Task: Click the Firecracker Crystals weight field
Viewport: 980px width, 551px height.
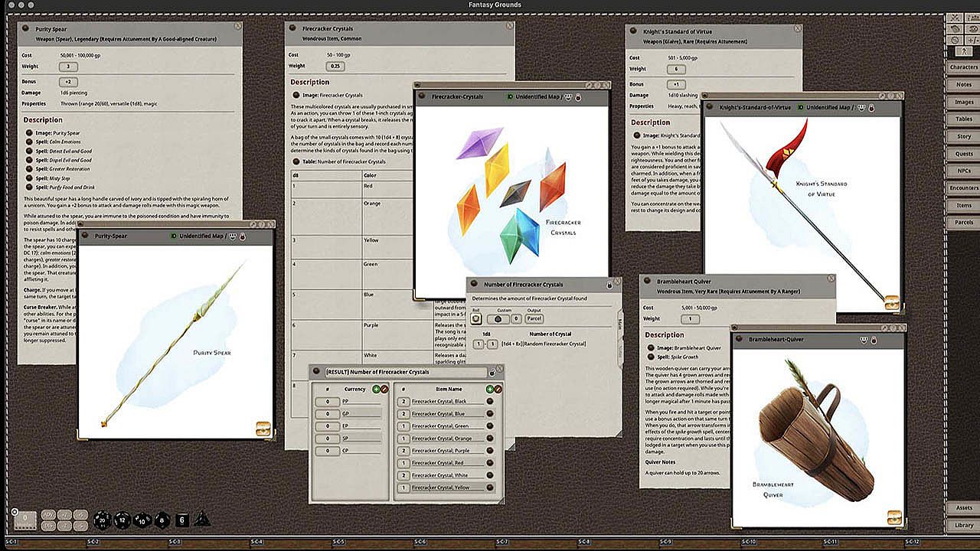Action: tap(335, 66)
